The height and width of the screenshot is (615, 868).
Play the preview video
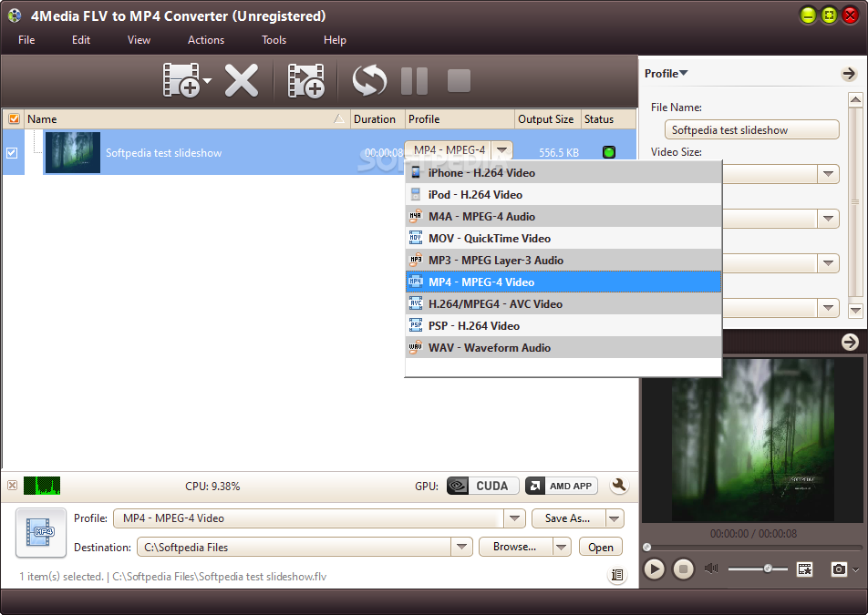tap(654, 569)
